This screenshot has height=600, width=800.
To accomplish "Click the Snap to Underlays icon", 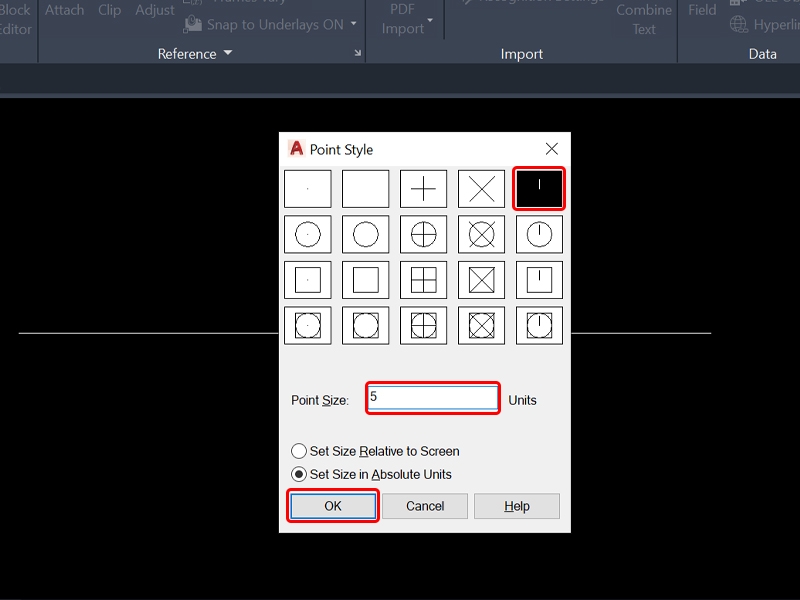I will tap(193, 24).
